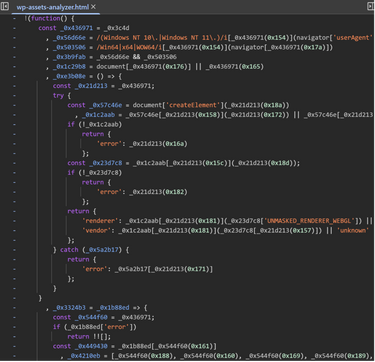Image resolution: width=375 pixels, height=362 pixels.
Task: Click the 'vendor' property key
Action: [96, 231]
